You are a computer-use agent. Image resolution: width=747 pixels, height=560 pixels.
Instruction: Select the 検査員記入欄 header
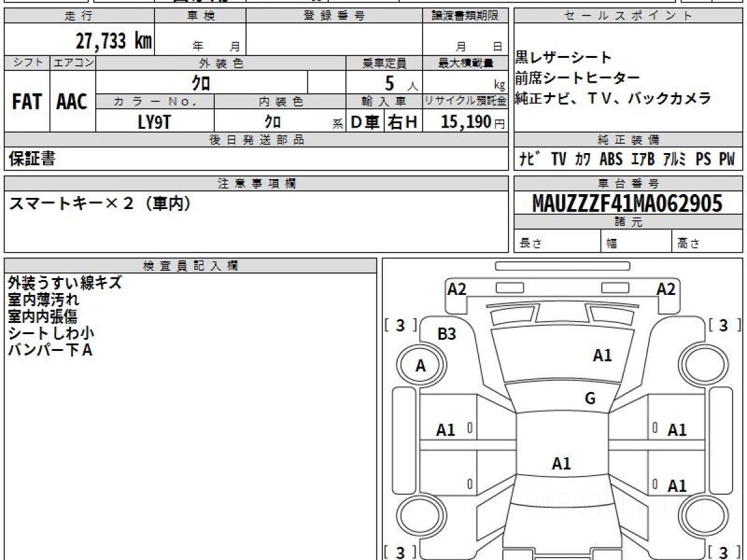tap(190, 265)
